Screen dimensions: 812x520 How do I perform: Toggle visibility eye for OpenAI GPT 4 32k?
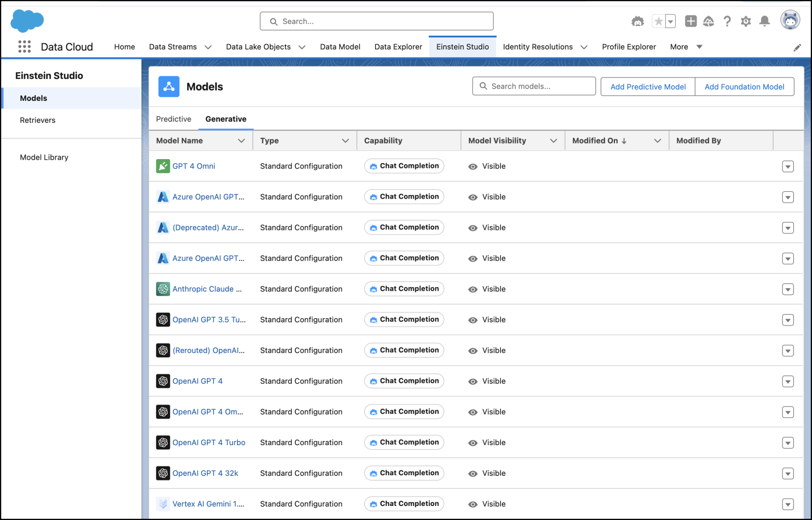(473, 474)
